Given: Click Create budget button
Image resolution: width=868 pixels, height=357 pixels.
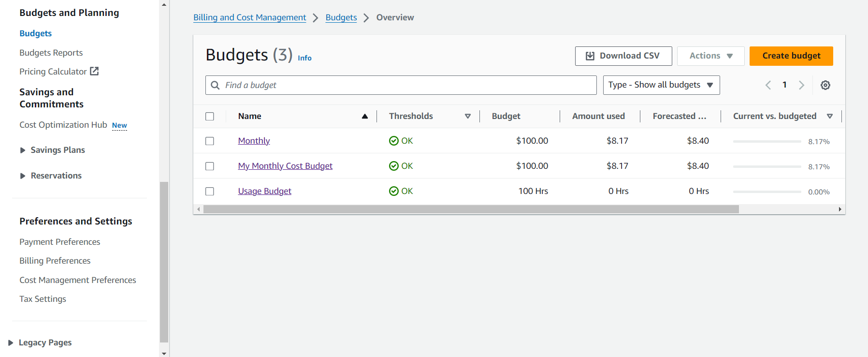Looking at the screenshot, I should point(791,56).
